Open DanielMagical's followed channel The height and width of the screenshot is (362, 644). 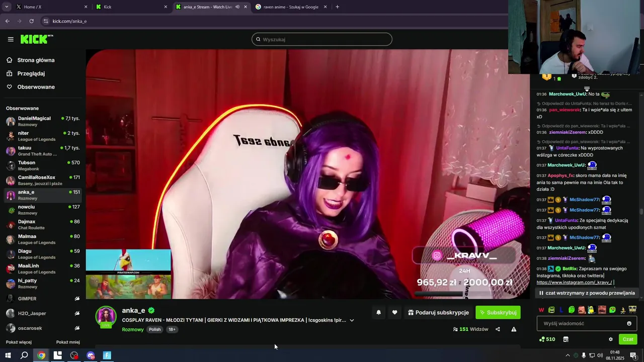43,121
